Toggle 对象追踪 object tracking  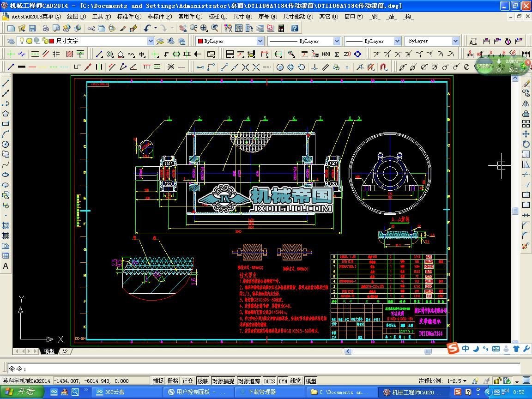[x=249, y=381]
